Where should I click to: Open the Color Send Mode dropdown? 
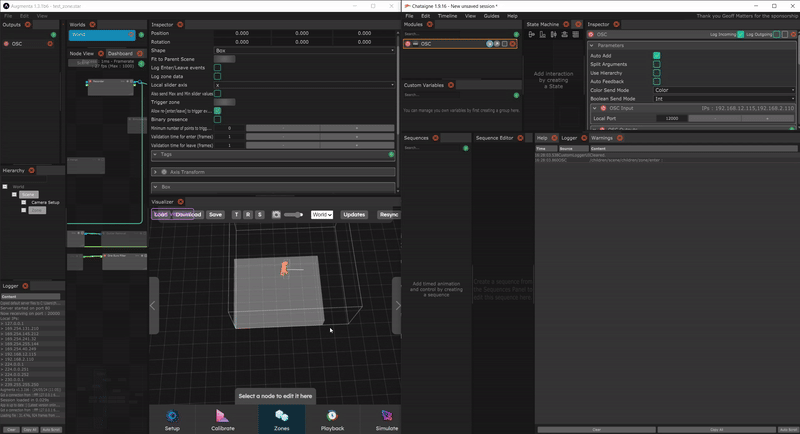click(724, 90)
